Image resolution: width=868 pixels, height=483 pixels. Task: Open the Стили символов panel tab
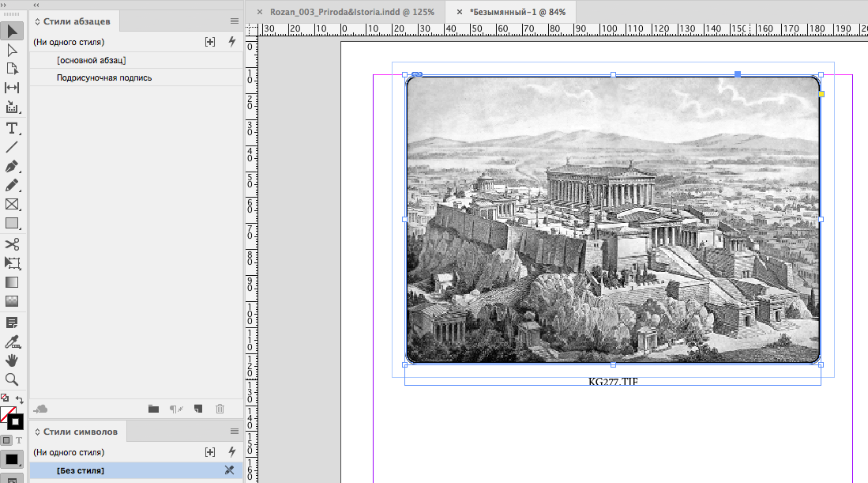click(x=79, y=432)
